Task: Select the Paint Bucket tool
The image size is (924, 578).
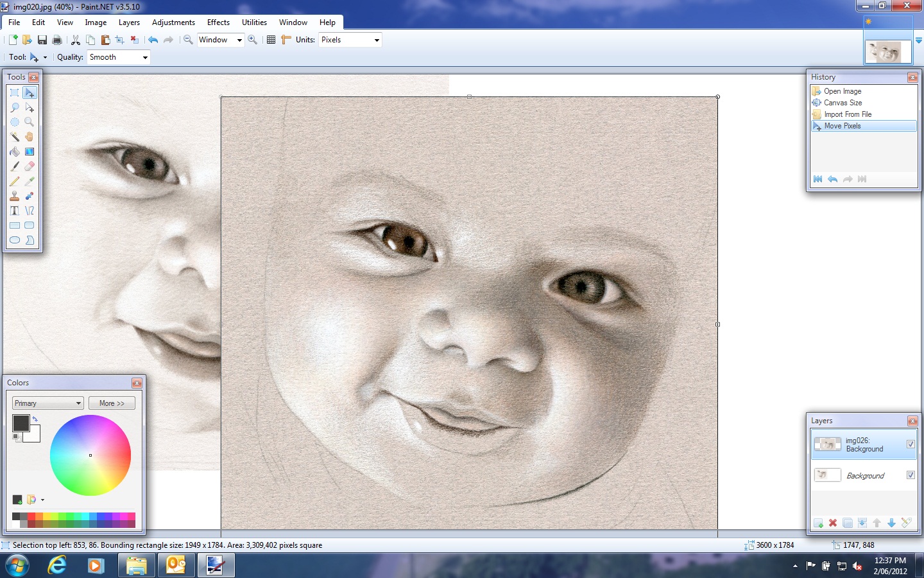Action: tap(14, 152)
